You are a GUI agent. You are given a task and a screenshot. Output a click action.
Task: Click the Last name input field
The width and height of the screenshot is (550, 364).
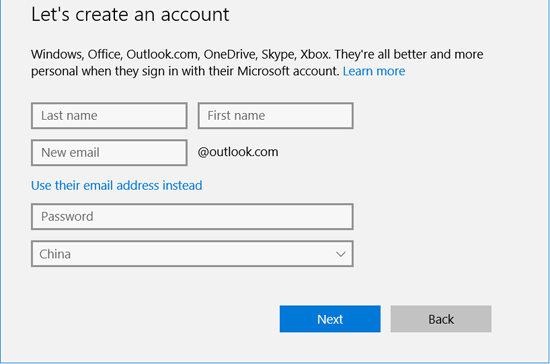click(109, 116)
